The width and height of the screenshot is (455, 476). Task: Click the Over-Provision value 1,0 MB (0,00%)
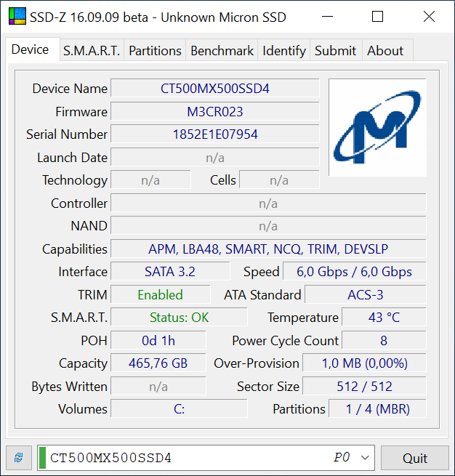tap(365, 363)
